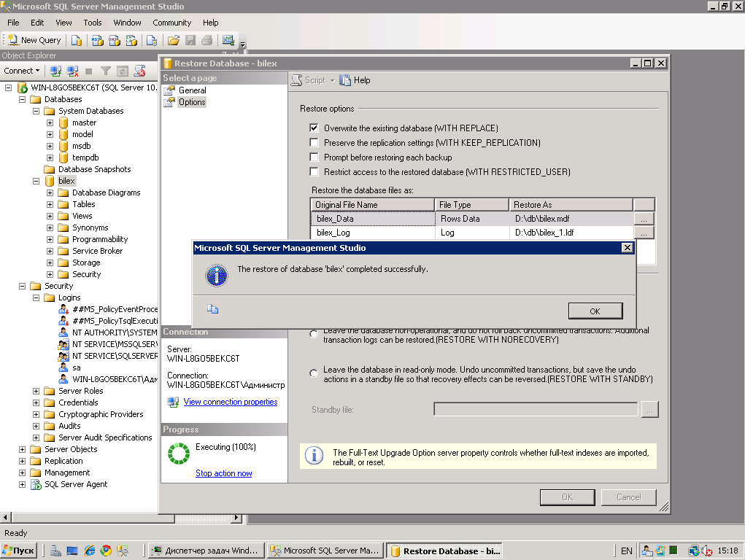Image resolution: width=745 pixels, height=560 pixels.
Task: Click the Restore As cell D:\db\bilex.mdf
Action: coord(571,219)
